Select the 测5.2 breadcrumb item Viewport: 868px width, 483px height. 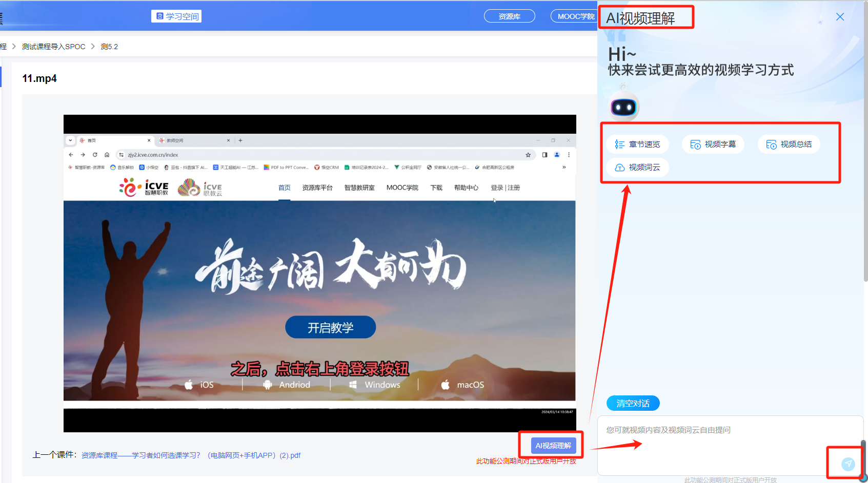(x=109, y=46)
